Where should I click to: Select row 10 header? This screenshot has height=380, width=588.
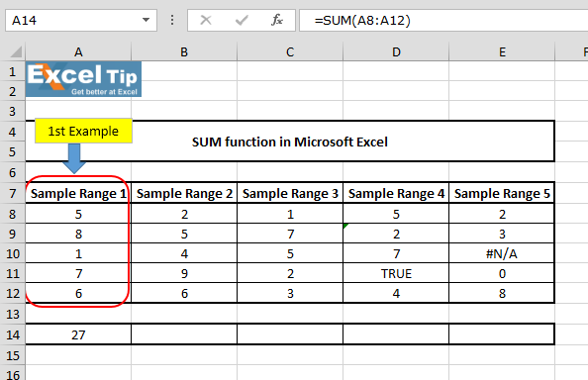coord(13,253)
